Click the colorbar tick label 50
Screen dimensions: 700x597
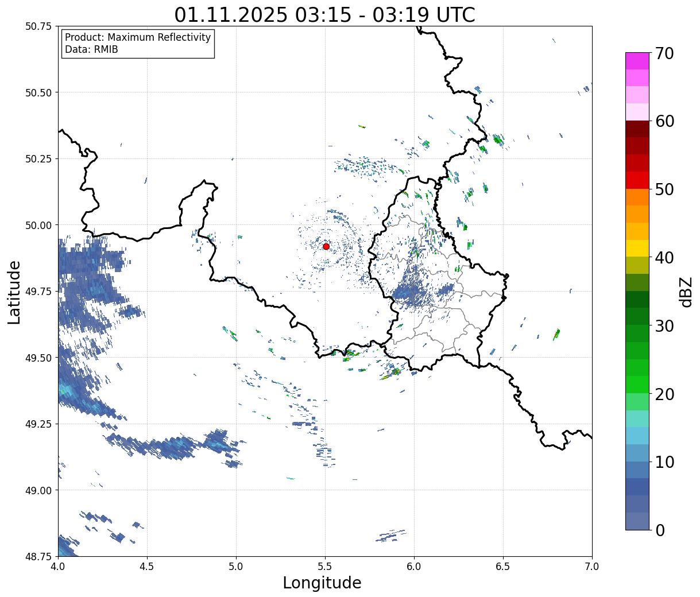664,189
